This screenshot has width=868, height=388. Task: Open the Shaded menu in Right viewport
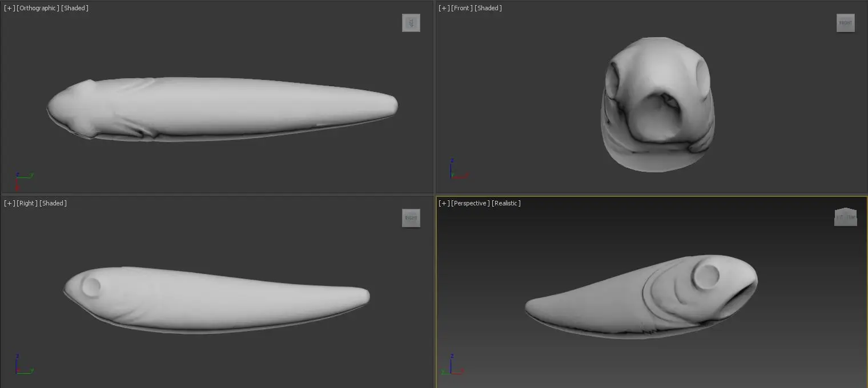[x=54, y=203]
